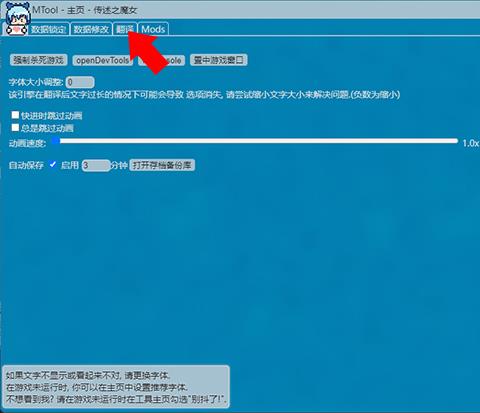
Task: Click the 置中游戏窗口 button
Action: pyautogui.click(x=219, y=60)
